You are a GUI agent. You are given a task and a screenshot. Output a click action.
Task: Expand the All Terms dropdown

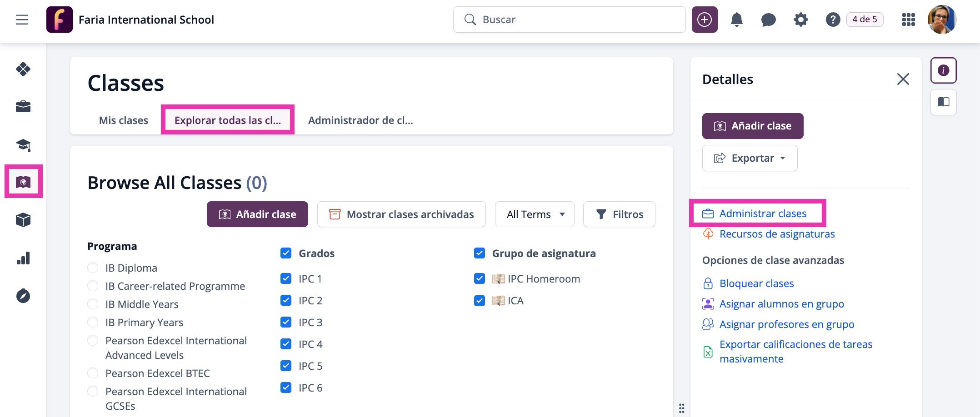pyautogui.click(x=535, y=214)
